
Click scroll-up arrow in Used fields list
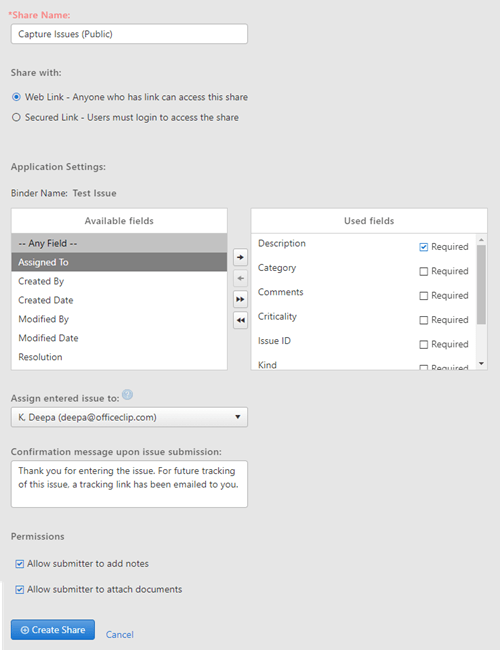point(481,240)
